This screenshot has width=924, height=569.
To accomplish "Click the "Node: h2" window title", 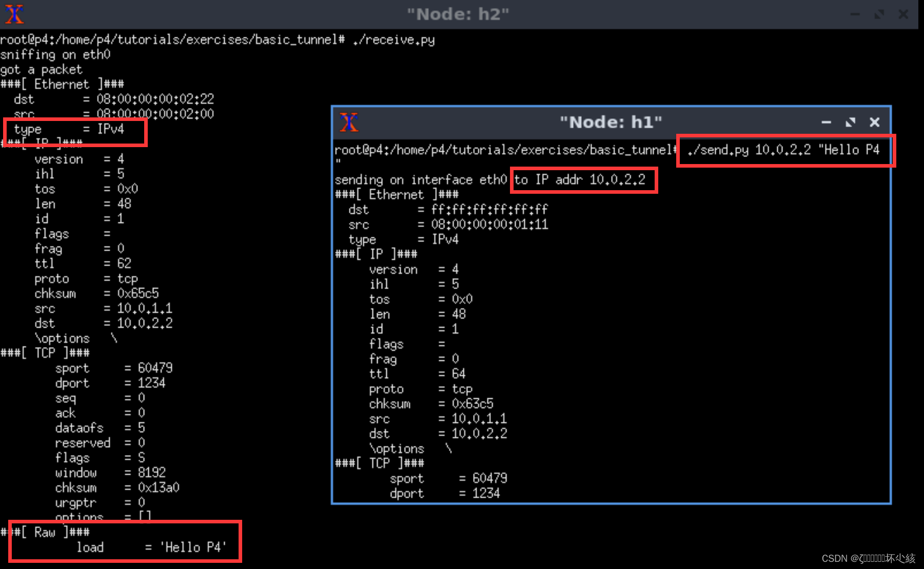I will [x=458, y=14].
